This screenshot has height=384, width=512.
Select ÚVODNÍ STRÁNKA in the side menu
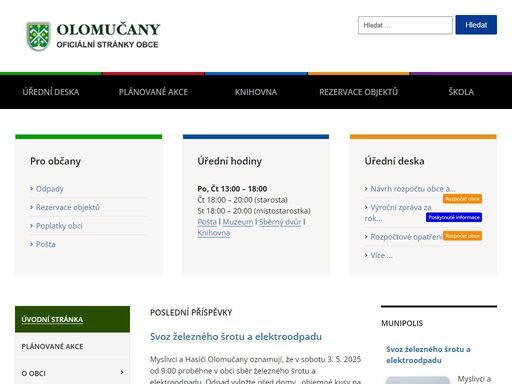click(x=72, y=319)
